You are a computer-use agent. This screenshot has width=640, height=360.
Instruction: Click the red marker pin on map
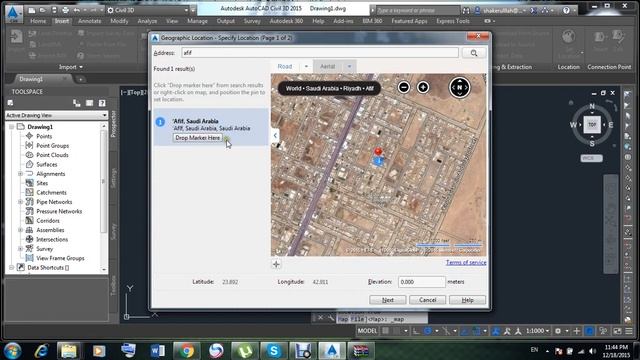(x=378, y=152)
